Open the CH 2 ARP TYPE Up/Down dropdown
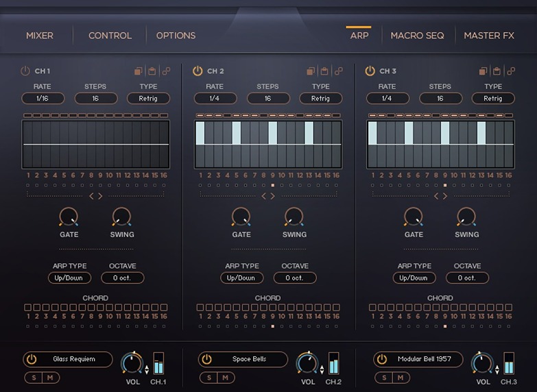 [x=242, y=278]
